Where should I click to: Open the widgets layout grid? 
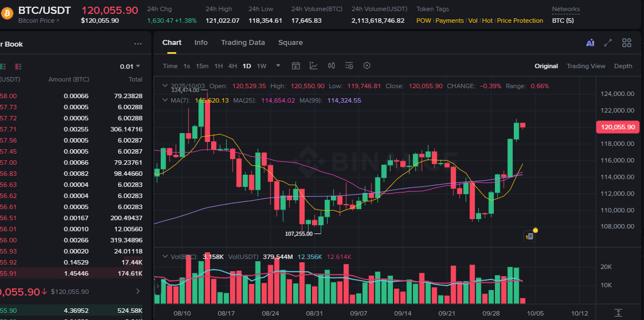[x=626, y=42]
